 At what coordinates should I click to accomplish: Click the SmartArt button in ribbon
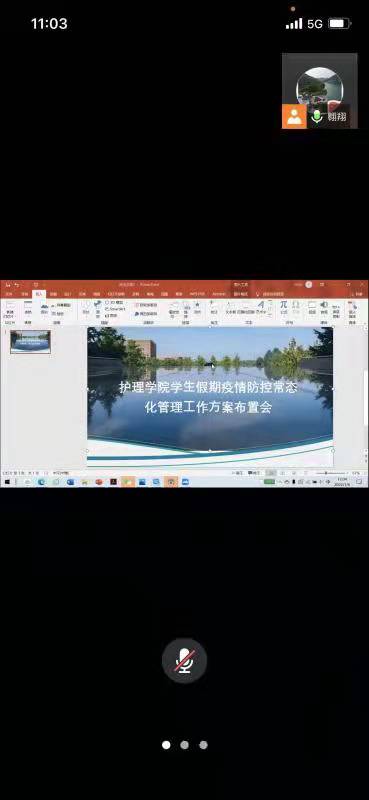115,309
